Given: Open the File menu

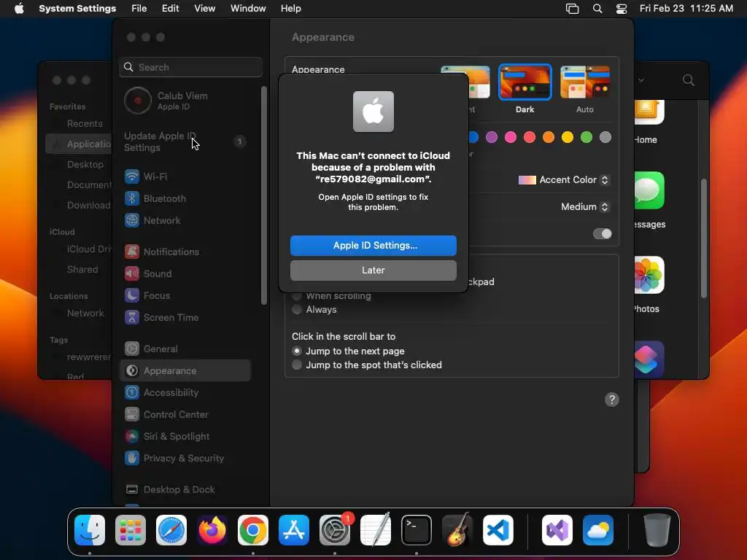Looking at the screenshot, I should [x=139, y=9].
